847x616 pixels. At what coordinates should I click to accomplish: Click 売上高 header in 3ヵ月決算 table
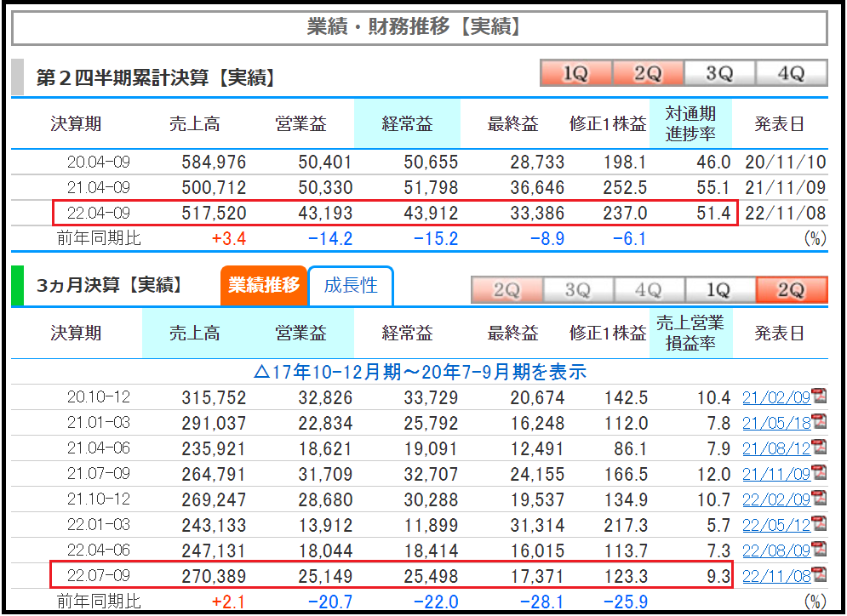[x=194, y=334]
